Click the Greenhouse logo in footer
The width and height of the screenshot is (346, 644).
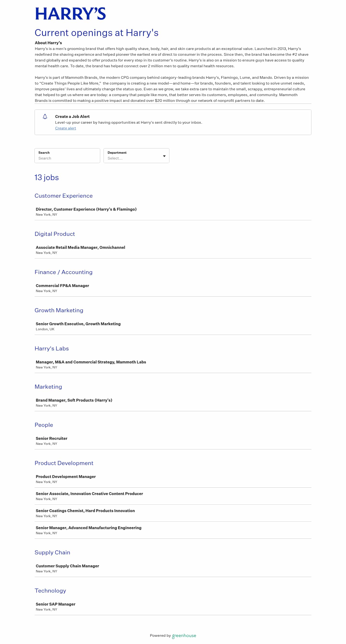[184, 636]
